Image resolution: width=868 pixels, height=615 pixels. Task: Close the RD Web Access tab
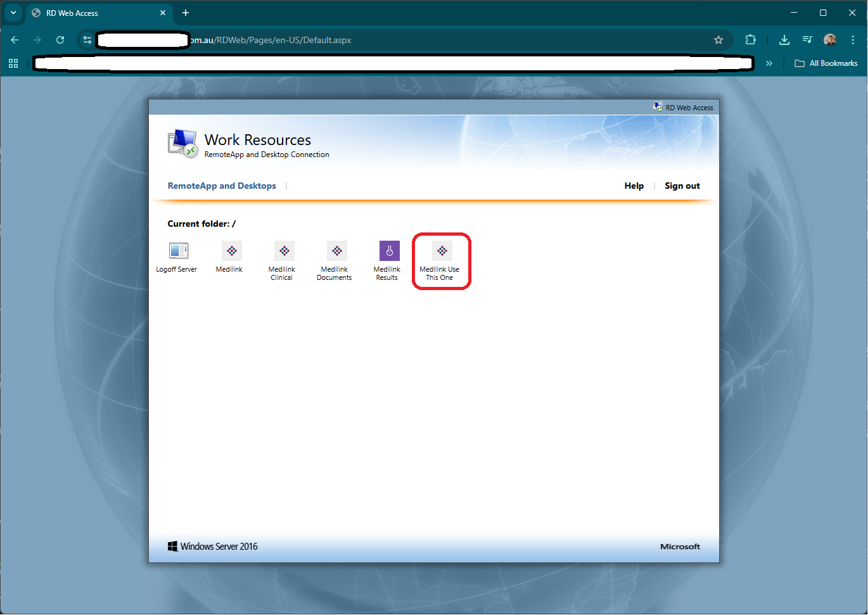coord(163,13)
